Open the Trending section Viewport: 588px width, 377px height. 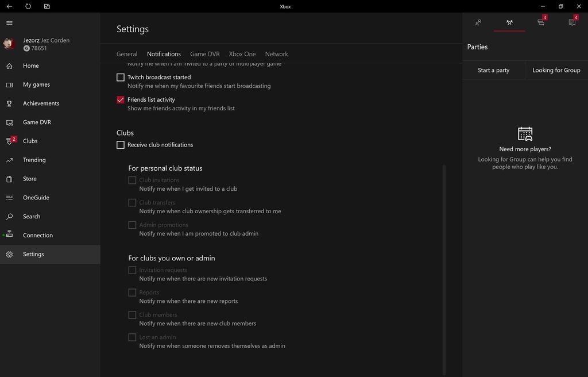pos(34,159)
